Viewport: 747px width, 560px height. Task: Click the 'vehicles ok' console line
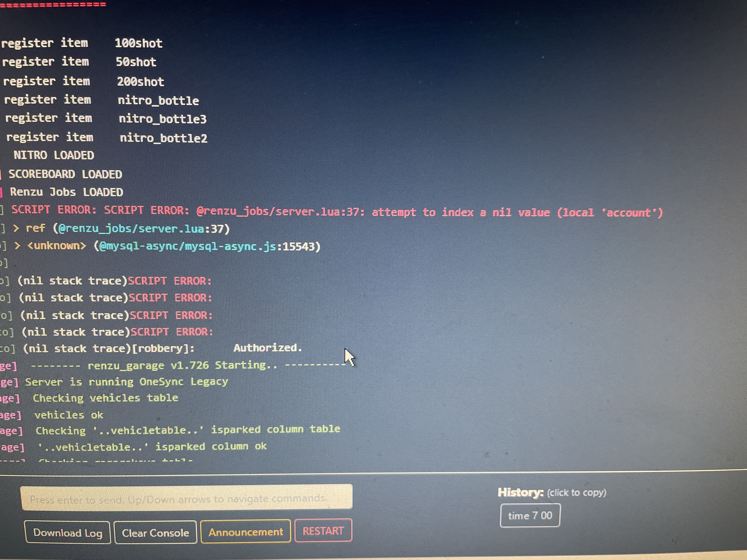point(69,414)
